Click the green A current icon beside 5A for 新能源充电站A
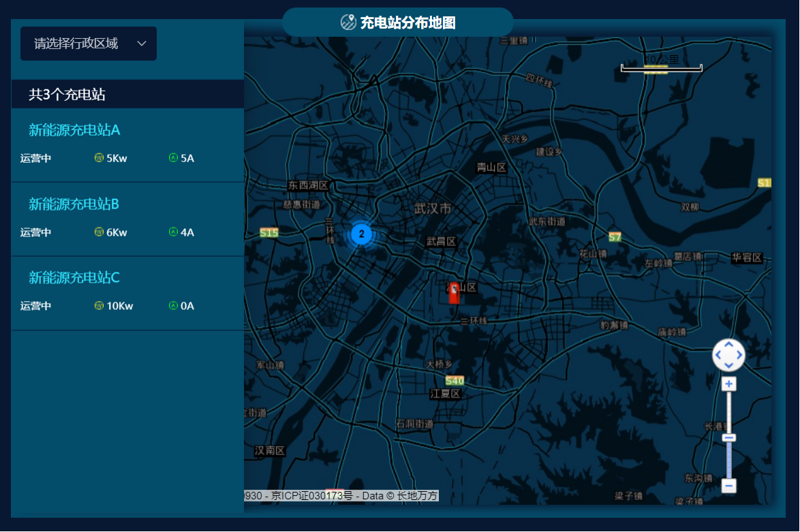Screen dimensions: 800x532 (x=174, y=157)
